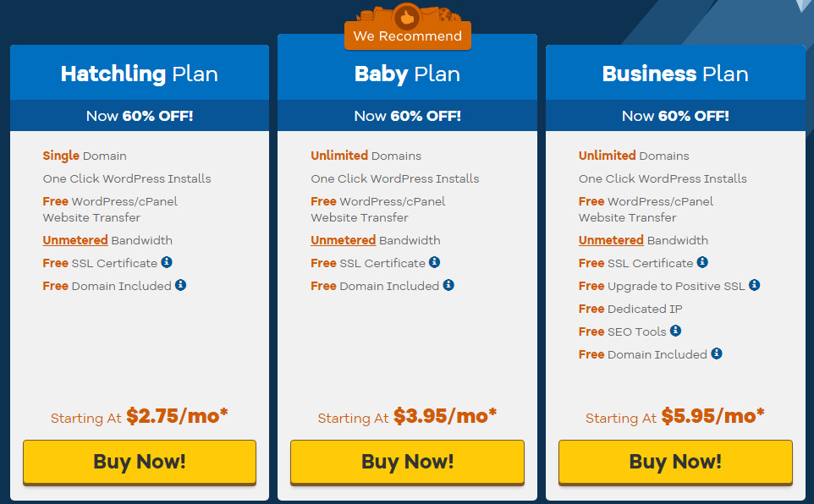This screenshot has height=504, width=814.
Task: Open Unmetered Bandwidth link in Hatchling plan
Action: pos(75,240)
